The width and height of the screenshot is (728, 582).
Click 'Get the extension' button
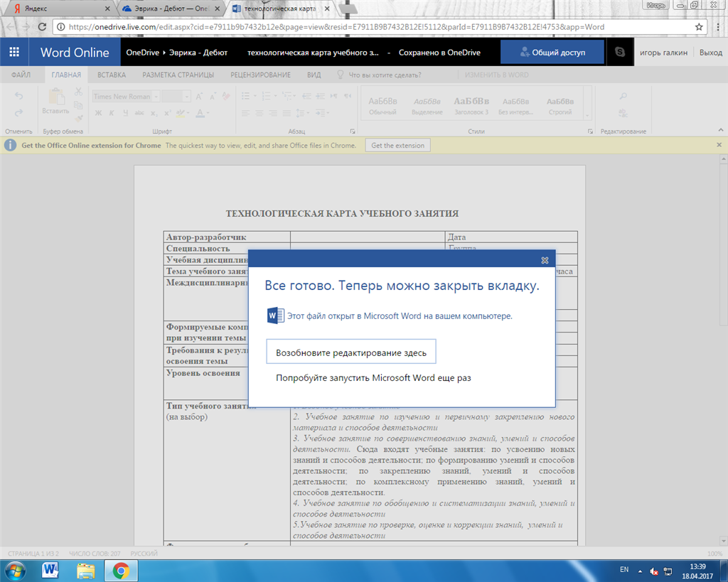pyautogui.click(x=398, y=145)
